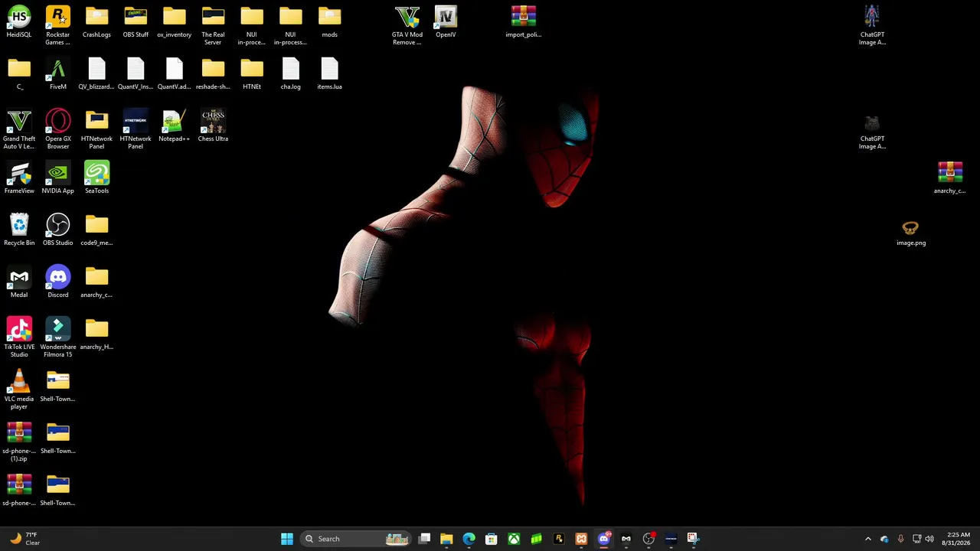Select the reshade-sh folder
Viewport: 980px width, 551px height.
(x=213, y=74)
